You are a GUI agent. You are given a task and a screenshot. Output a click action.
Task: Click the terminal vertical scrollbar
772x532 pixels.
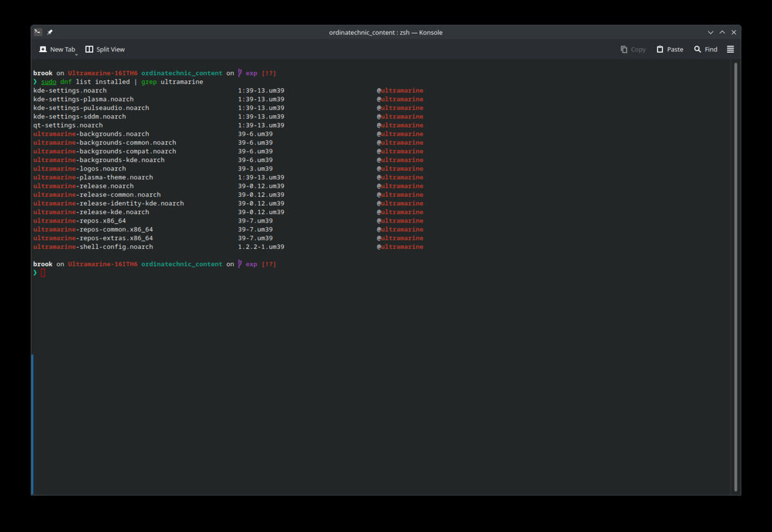[735, 277]
